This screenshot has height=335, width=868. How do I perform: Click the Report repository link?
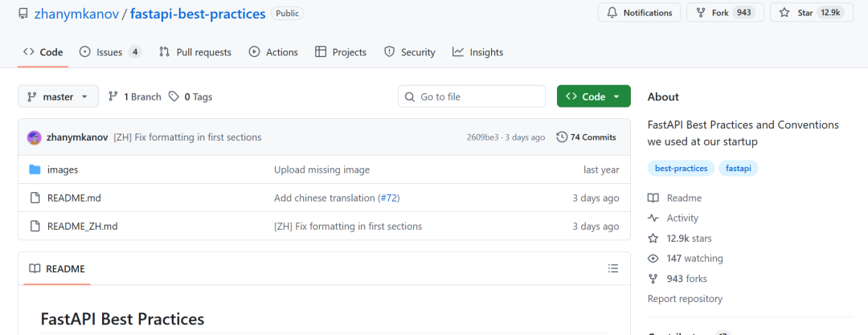685,299
